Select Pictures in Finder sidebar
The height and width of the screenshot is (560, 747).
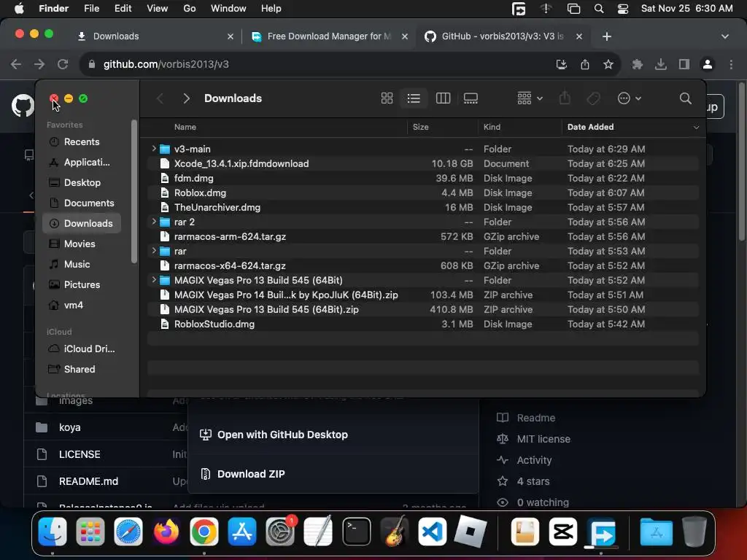click(82, 285)
